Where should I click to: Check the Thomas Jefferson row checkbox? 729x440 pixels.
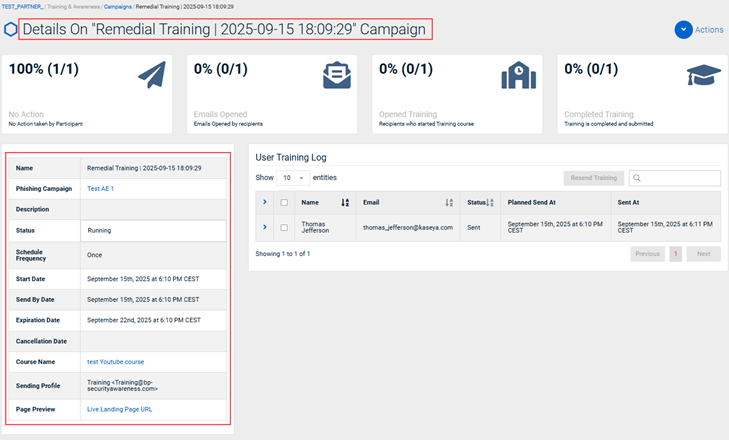tap(284, 228)
